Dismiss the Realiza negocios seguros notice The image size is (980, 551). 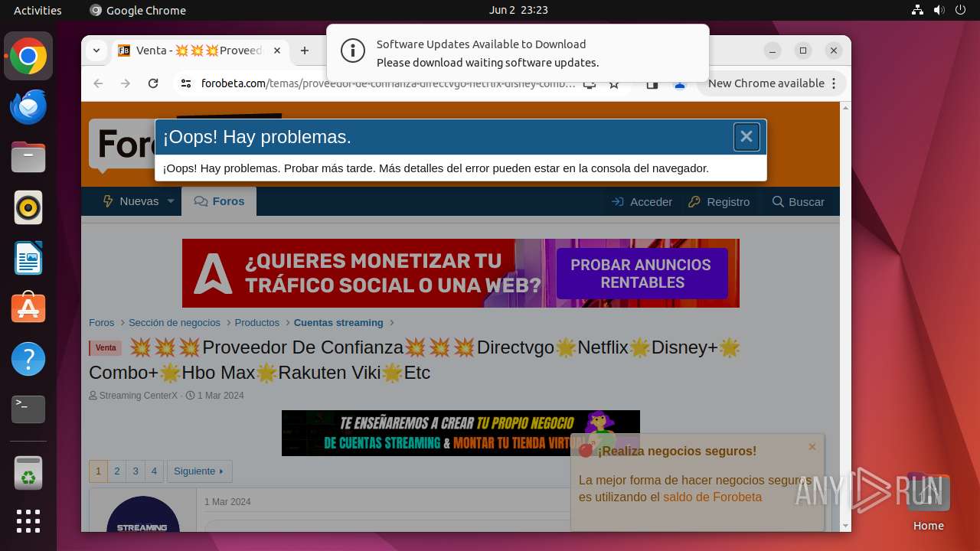click(x=812, y=447)
